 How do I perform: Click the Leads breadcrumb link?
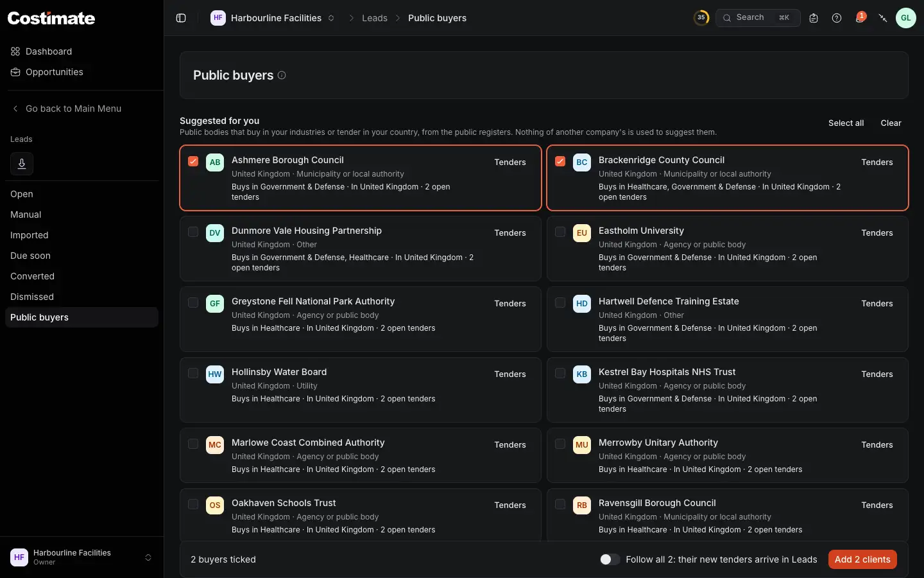click(x=375, y=18)
